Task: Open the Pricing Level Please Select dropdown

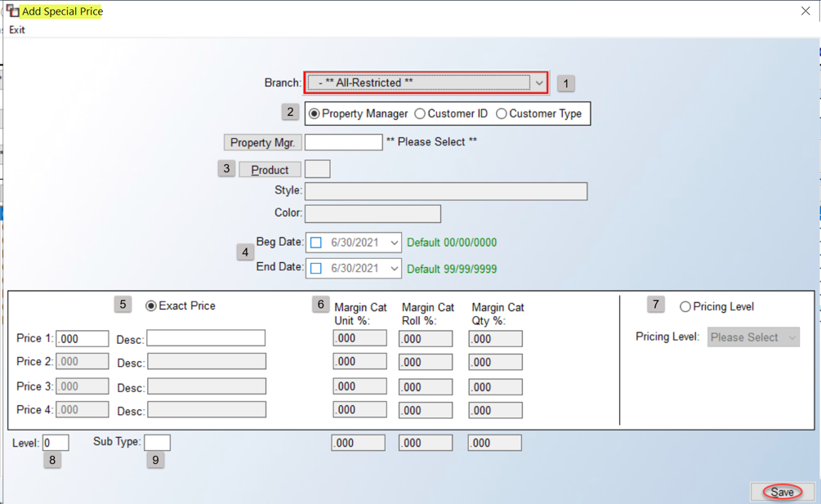Action: (x=753, y=337)
